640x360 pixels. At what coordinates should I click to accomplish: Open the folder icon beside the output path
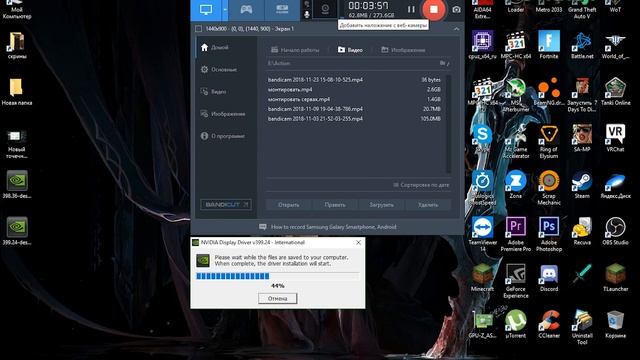[442, 63]
